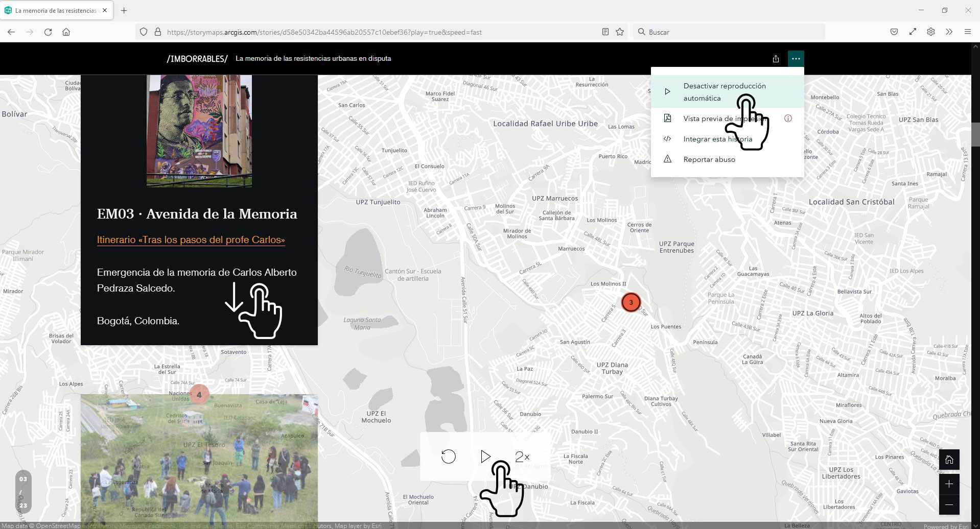
Task: Click the UPZ Parque Entrenubes map label
Action: coord(676,247)
